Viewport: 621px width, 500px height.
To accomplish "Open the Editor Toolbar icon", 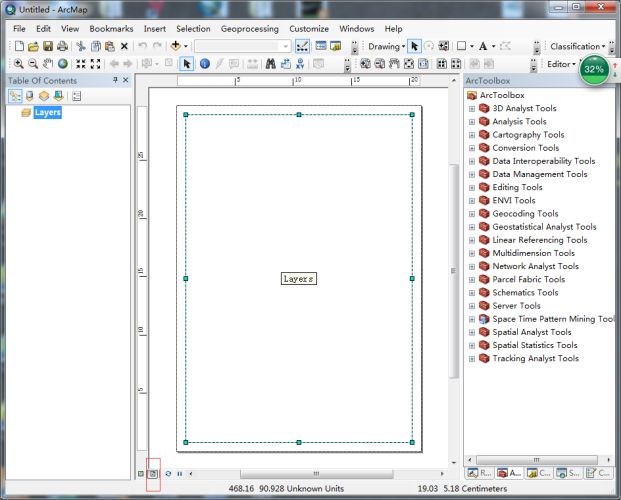I will [x=302, y=46].
